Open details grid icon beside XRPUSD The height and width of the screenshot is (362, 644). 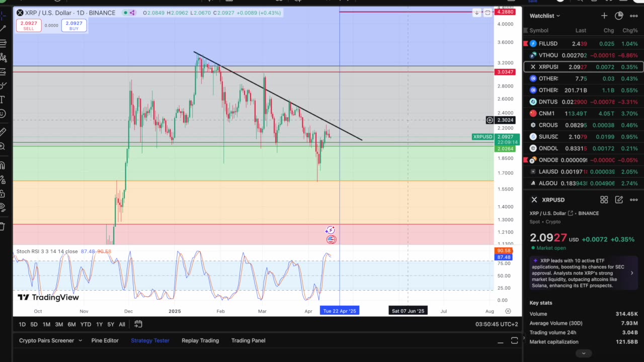coord(604,200)
